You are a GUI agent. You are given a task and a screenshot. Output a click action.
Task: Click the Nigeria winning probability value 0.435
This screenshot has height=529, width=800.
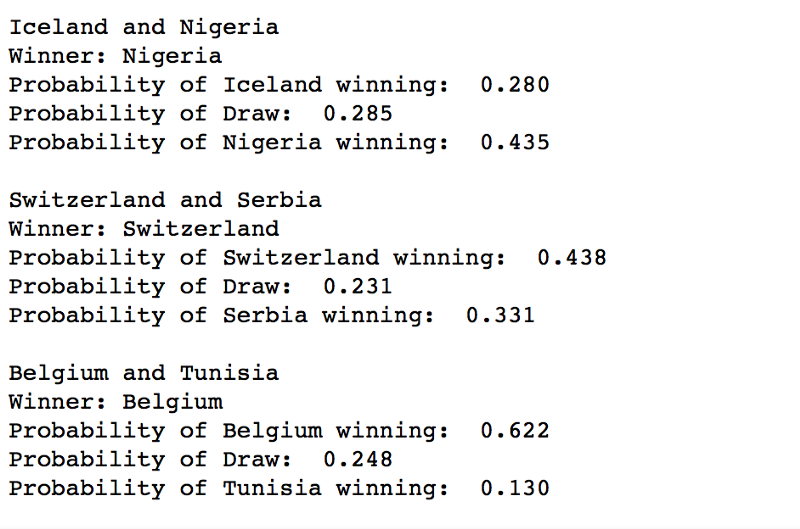[515, 142]
